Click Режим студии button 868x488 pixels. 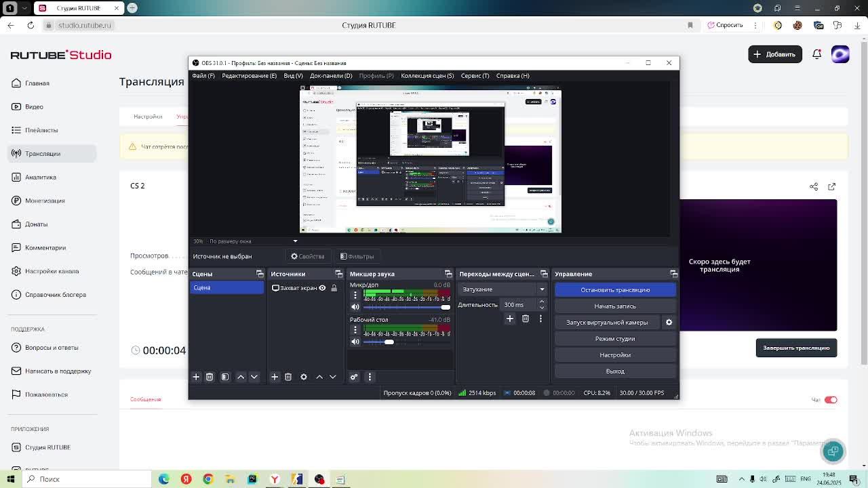click(615, 339)
